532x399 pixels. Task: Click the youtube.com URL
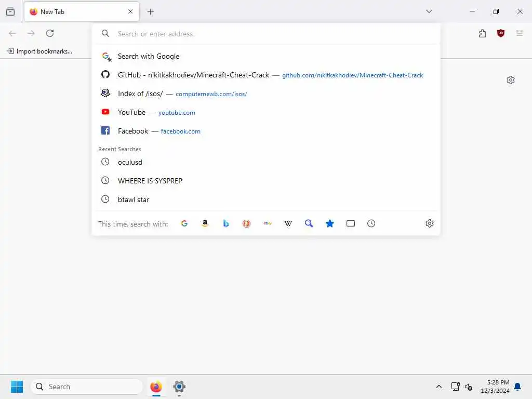tap(177, 113)
